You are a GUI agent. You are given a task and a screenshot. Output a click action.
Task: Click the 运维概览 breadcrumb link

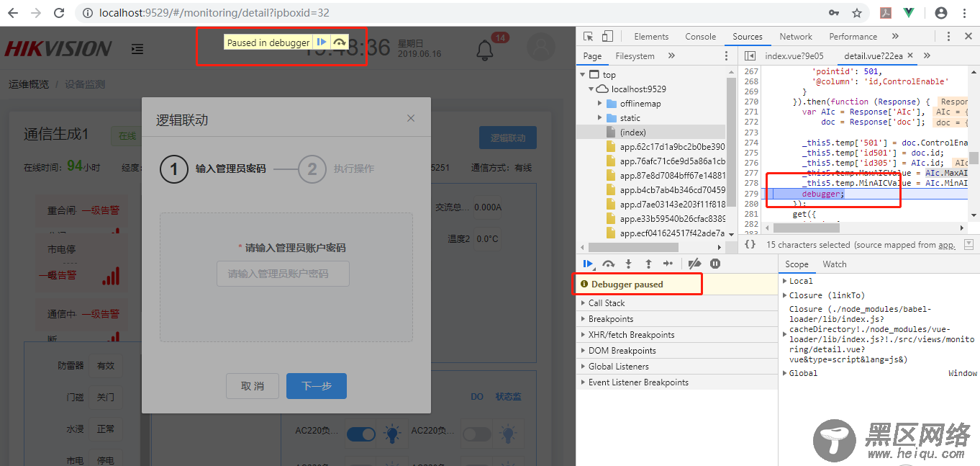point(29,84)
